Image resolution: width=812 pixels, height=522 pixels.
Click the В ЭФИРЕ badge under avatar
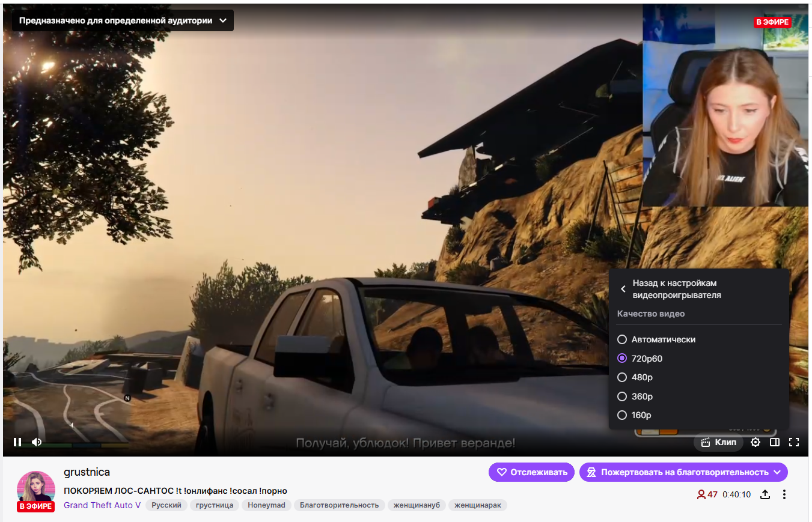pos(36,506)
